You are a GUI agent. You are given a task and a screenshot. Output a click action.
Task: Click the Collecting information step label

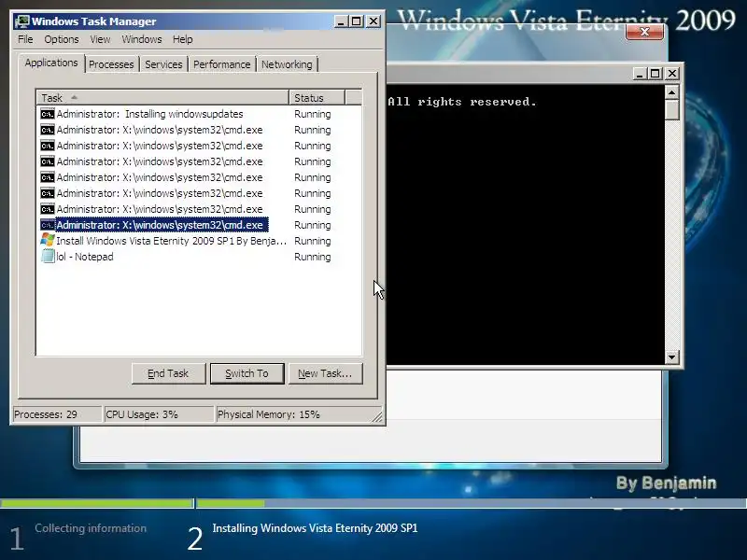[x=91, y=528]
